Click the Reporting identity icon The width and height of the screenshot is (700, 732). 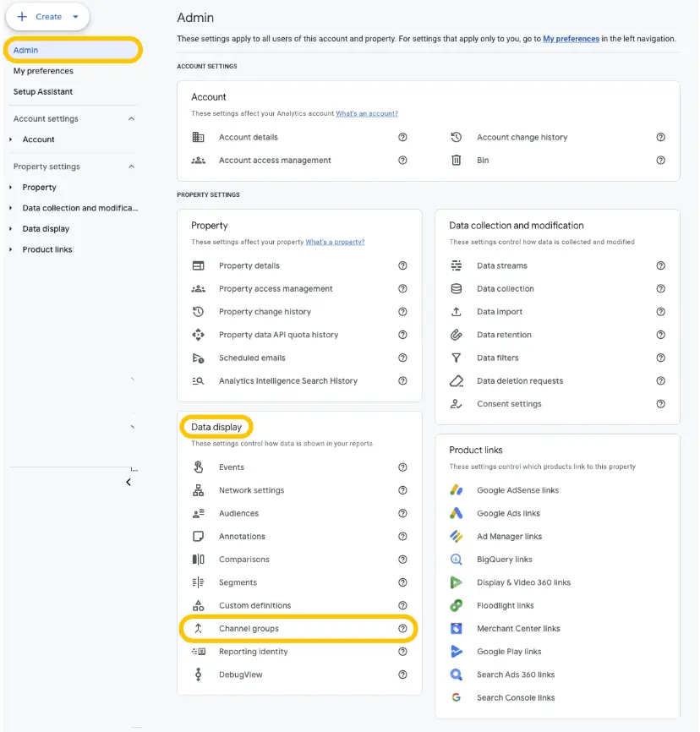tap(198, 652)
